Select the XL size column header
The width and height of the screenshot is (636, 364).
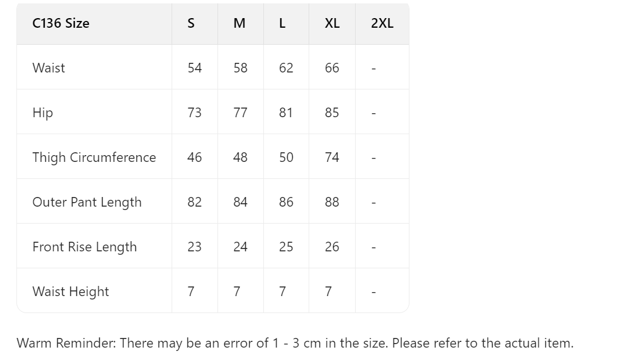(332, 24)
